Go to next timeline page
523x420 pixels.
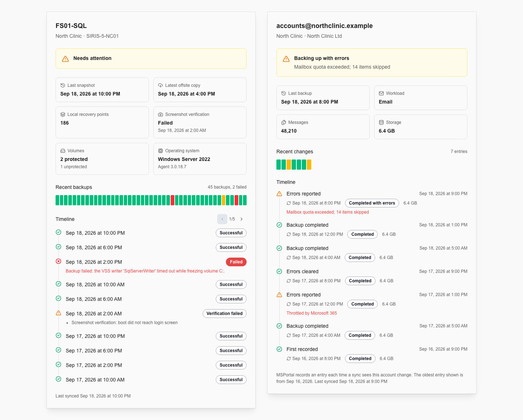(242, 219)
